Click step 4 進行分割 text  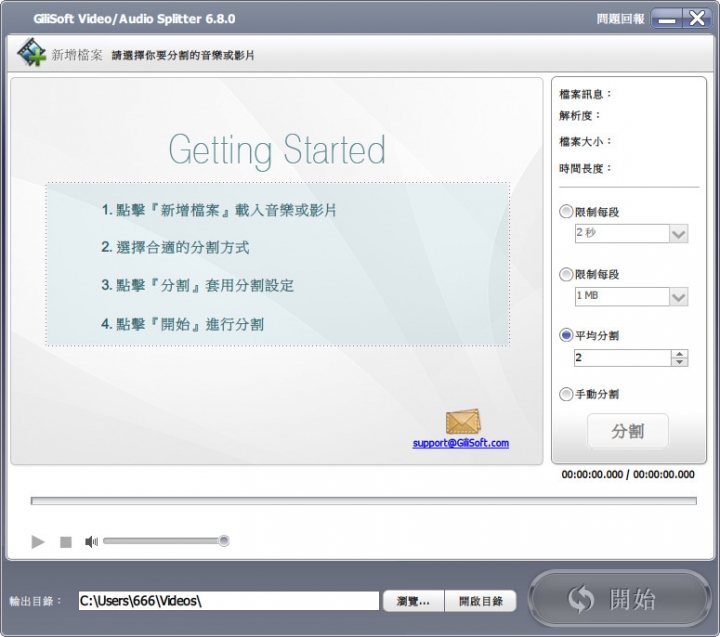tap(182, 324)
